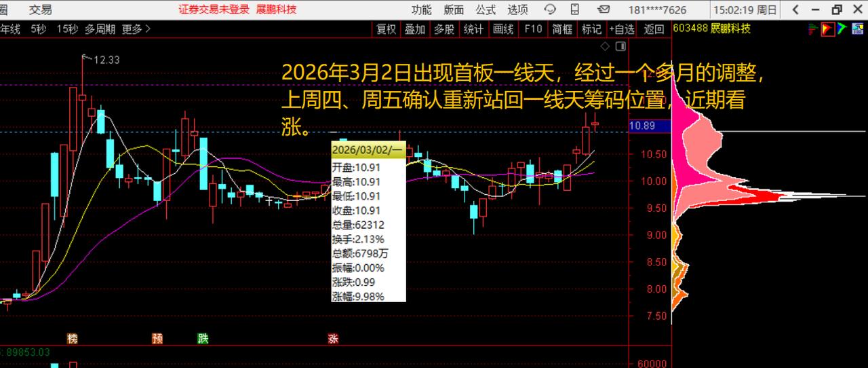This screenshot has height=368, width=868.
Task: Click the 标记 mark button
Action: click(591, 29)
